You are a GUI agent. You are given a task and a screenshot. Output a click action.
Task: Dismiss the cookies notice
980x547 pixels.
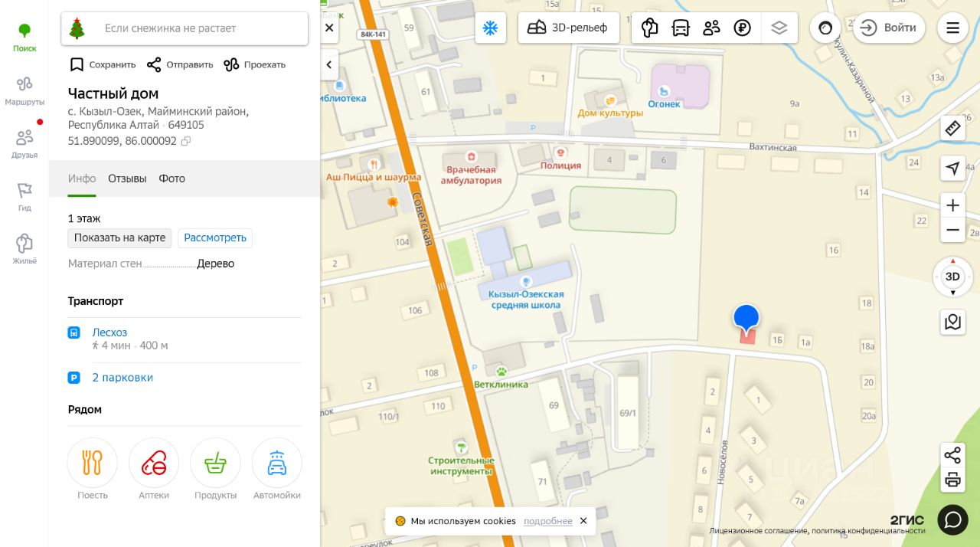pyautogui.click(x=583, y=521)
